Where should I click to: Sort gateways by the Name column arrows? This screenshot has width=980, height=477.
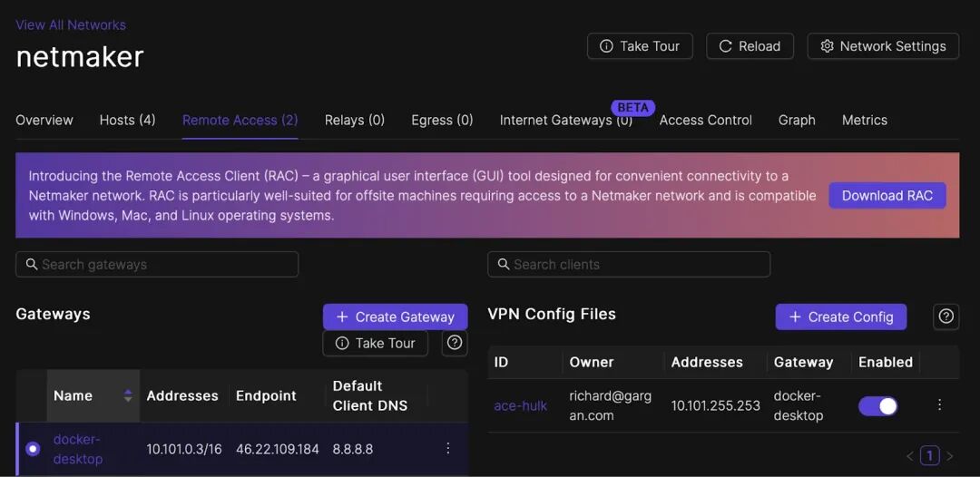(128, 395)
